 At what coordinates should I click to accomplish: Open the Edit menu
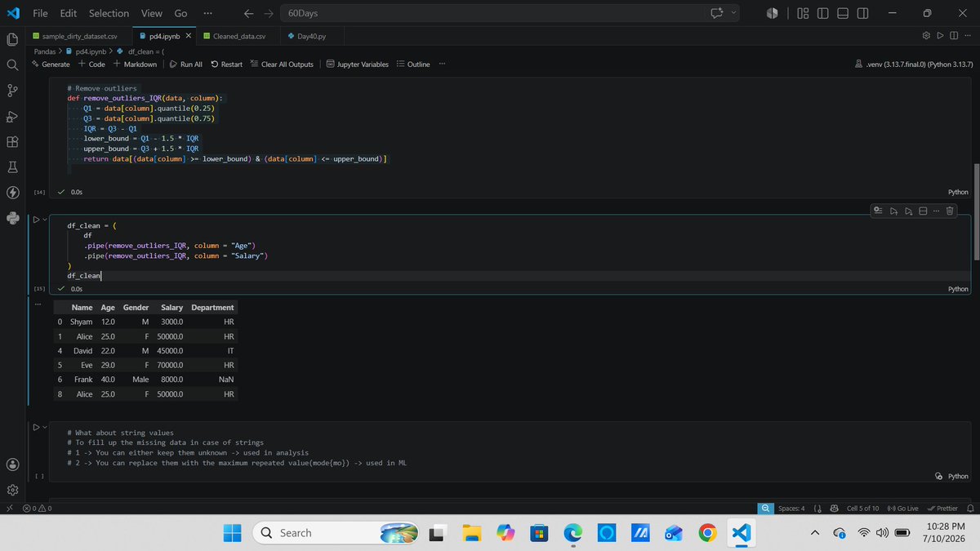point(69,13)
